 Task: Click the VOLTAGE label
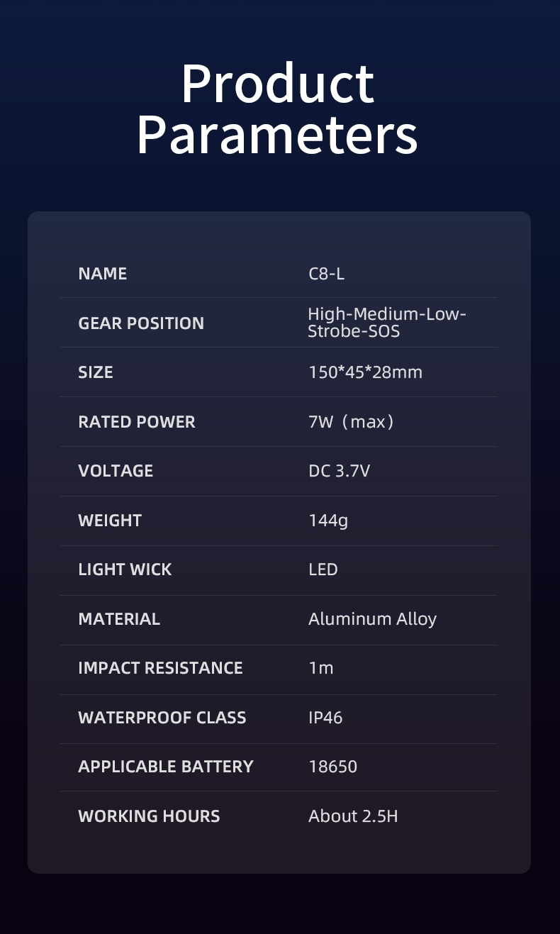tap(116, 471)
